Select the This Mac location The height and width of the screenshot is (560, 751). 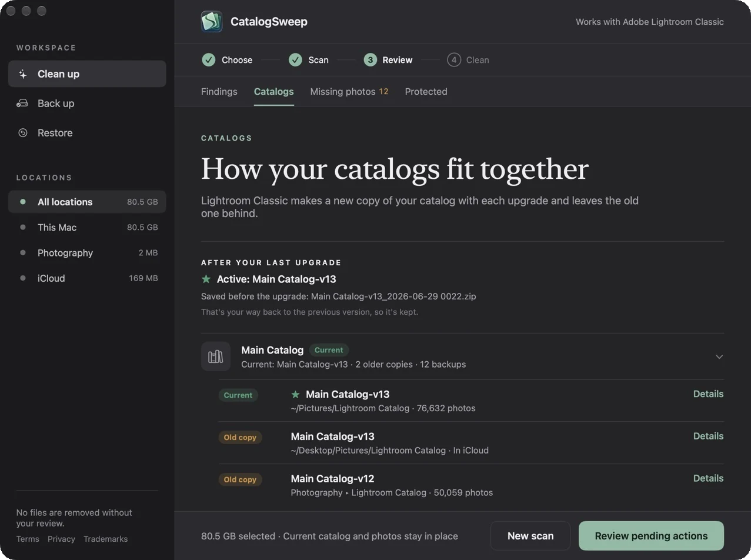(87, 227)
